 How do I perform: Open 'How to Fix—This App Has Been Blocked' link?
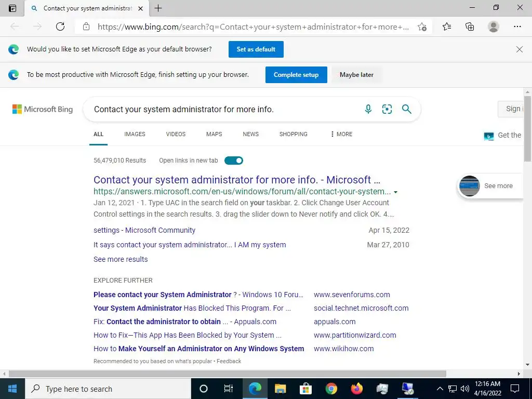188,335
